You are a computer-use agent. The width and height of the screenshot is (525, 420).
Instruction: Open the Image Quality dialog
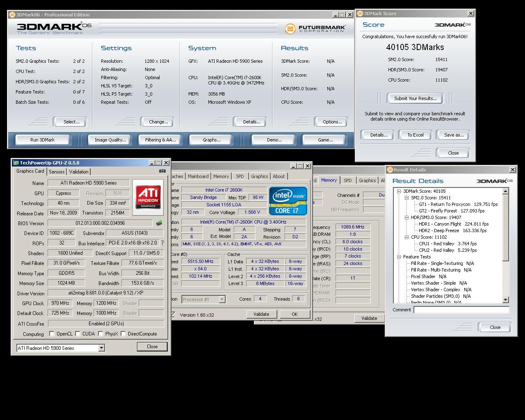click(x=110, y=140)
